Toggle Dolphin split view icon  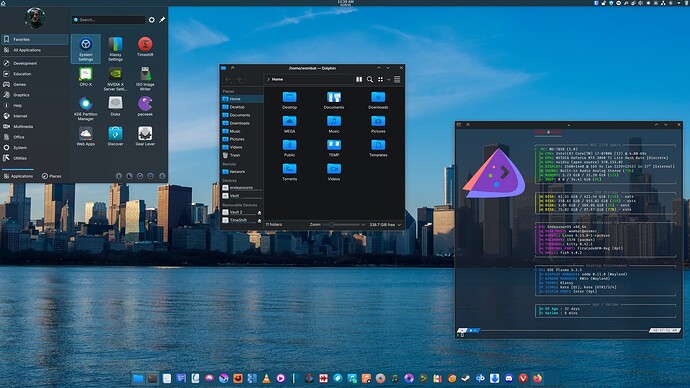(x=359, y=79)
